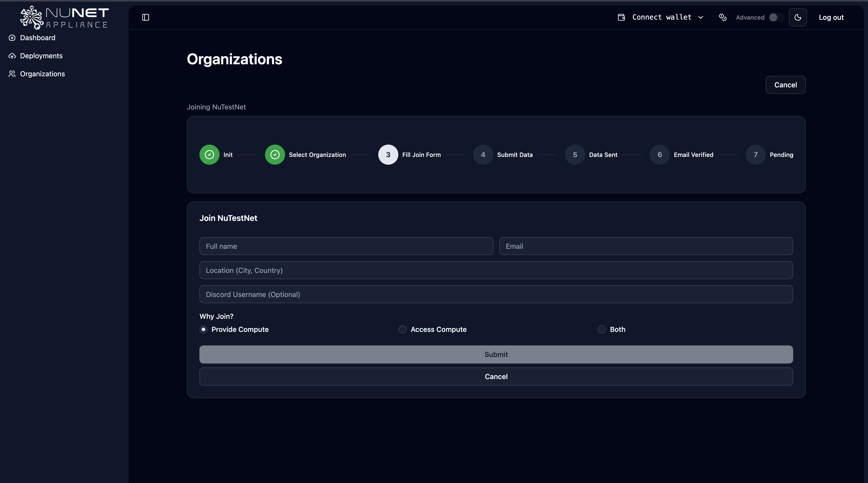Choose the Provide Compute radio button
Viewport: 868px width, 483px height.
click(203, 329)
